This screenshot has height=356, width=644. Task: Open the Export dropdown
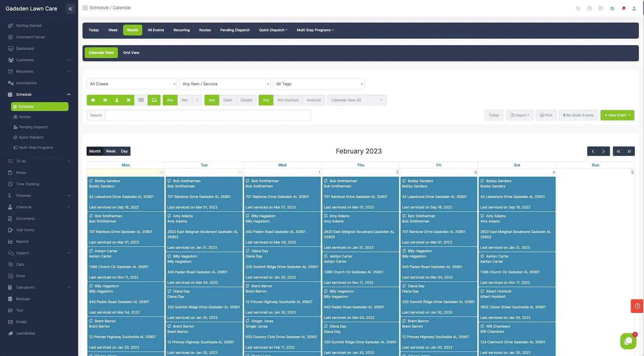coord(519,115)
